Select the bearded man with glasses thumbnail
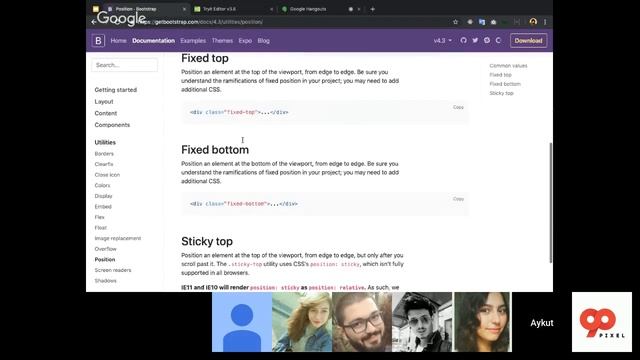Screen dimensions: 640x360 point(362,322)
